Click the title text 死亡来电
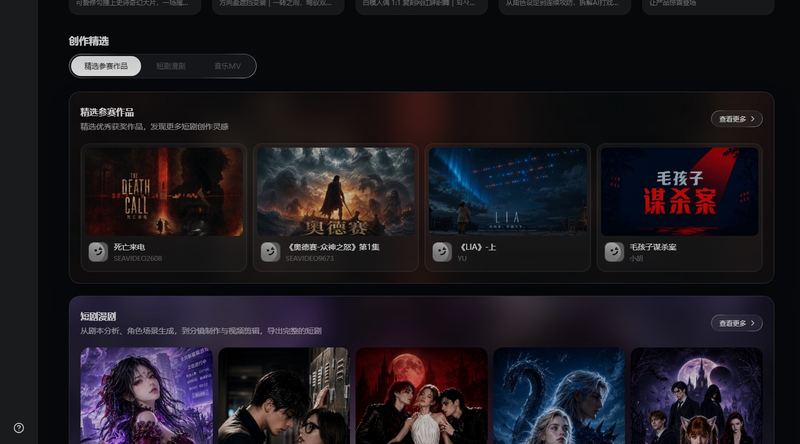The width and height of the screenshot is (800, 444). 129,247
